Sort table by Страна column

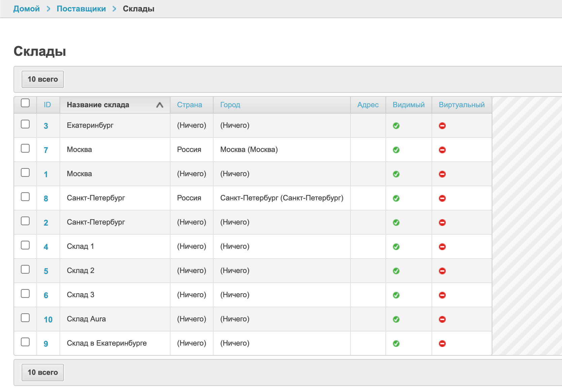189,105
